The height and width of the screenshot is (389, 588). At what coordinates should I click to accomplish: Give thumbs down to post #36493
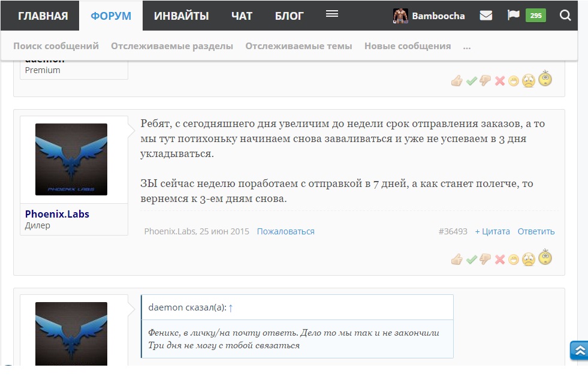485,260
